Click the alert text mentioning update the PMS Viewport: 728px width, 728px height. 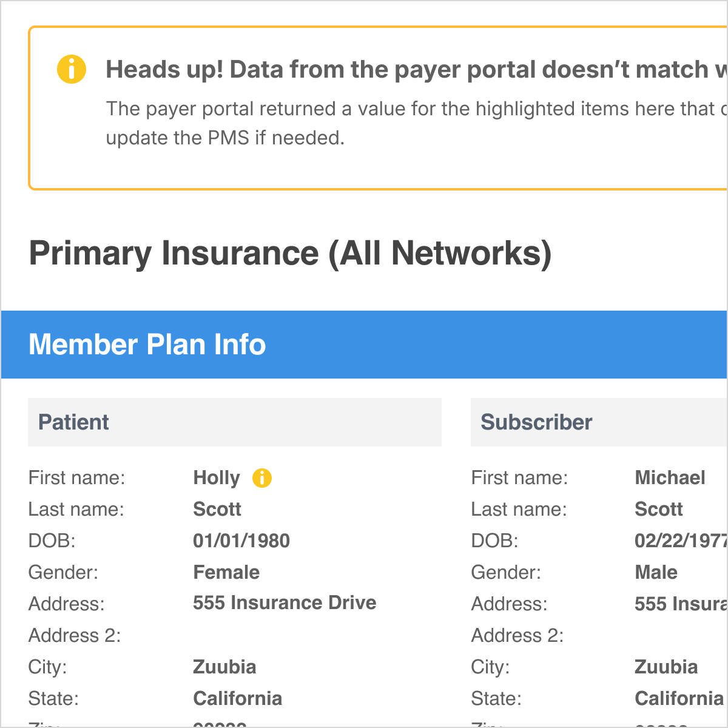[x=225, y=138]
